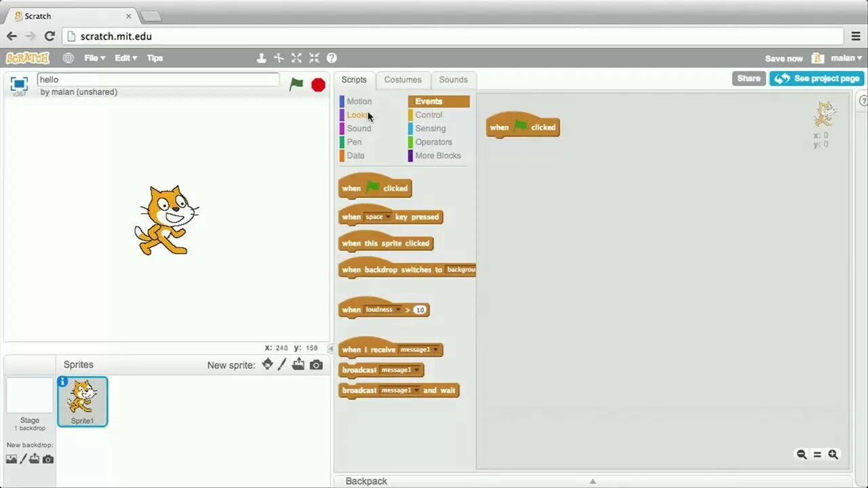
Task: Select the More Blocks category
Action: point(437,156)
